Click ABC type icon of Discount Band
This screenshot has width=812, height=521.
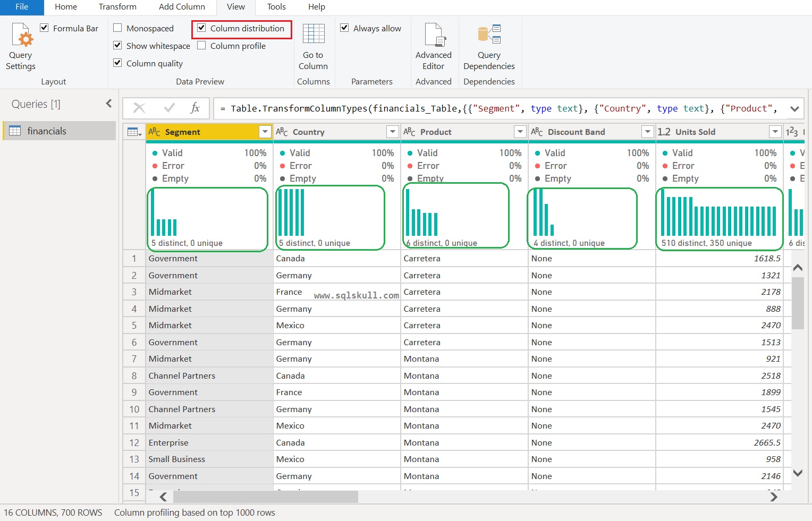click(x=537, y=132)
